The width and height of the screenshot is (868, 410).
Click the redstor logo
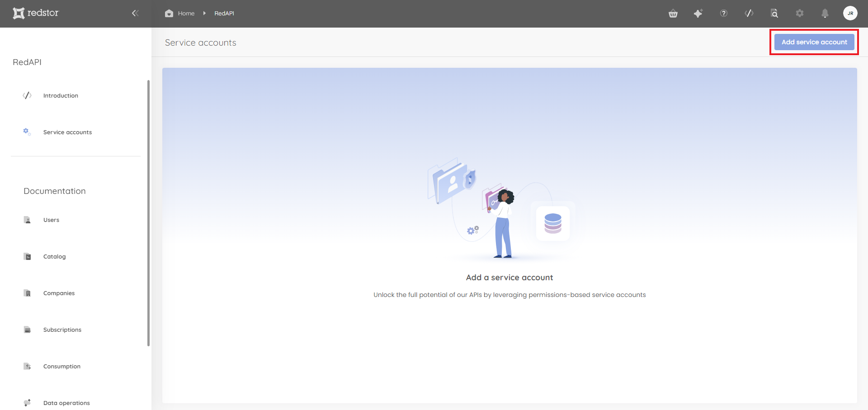[36, 13]
